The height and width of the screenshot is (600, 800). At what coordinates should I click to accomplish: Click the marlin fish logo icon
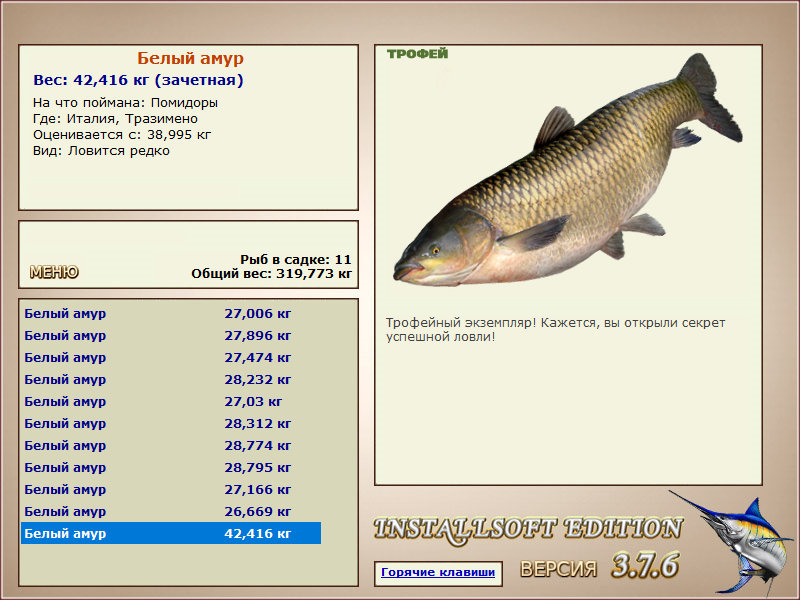(x=733, y=542)
